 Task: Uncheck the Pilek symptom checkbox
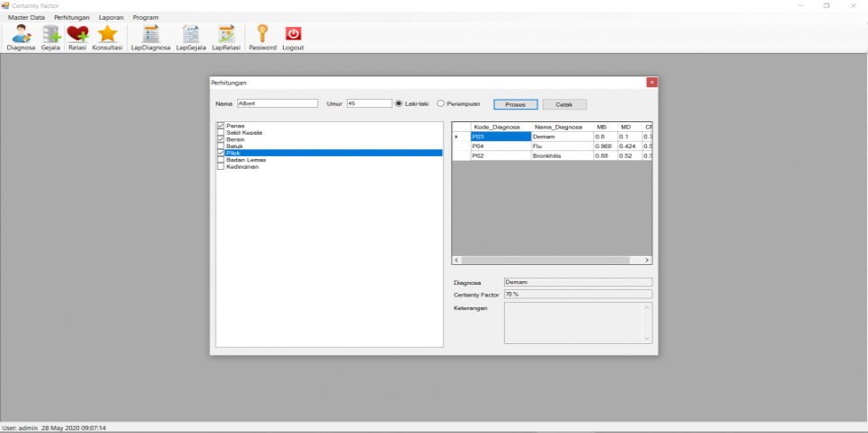[220, 153]
